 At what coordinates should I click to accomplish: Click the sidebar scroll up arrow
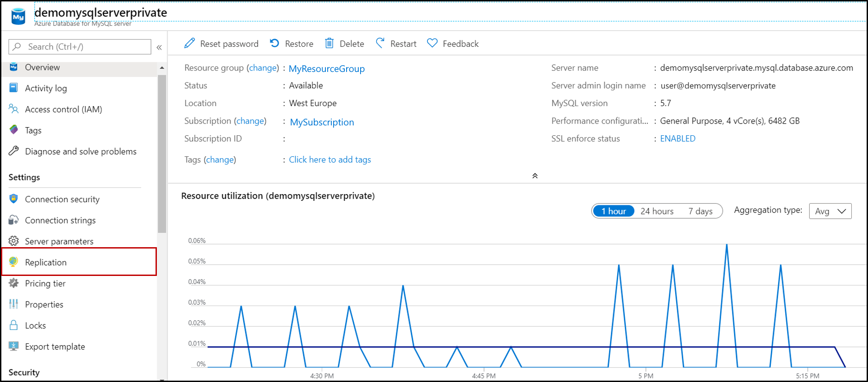point(162,68)
